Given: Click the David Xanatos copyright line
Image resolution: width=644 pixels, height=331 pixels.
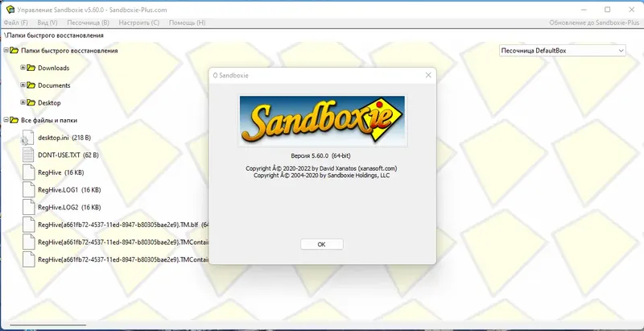Looking at the screenshot, I should [321, 168].
